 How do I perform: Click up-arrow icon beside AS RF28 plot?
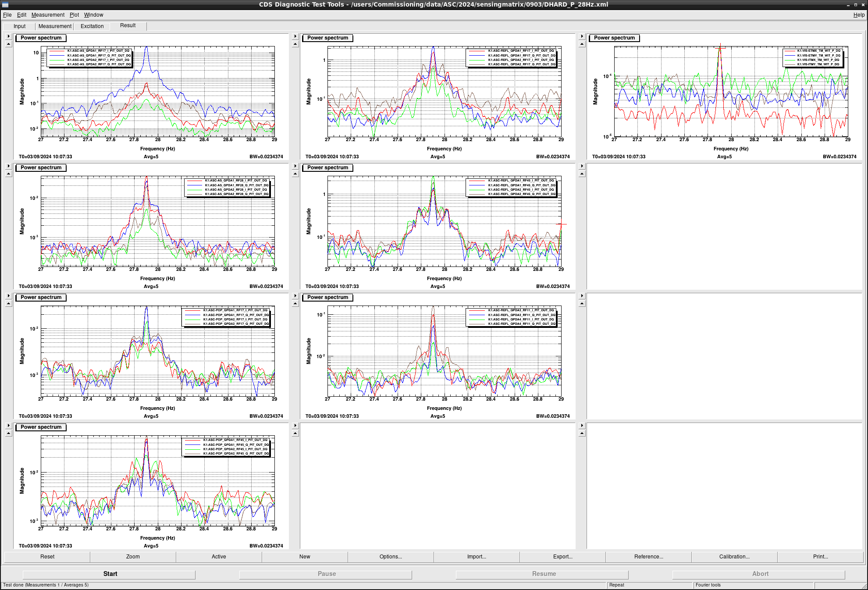[x=8, y=174]
